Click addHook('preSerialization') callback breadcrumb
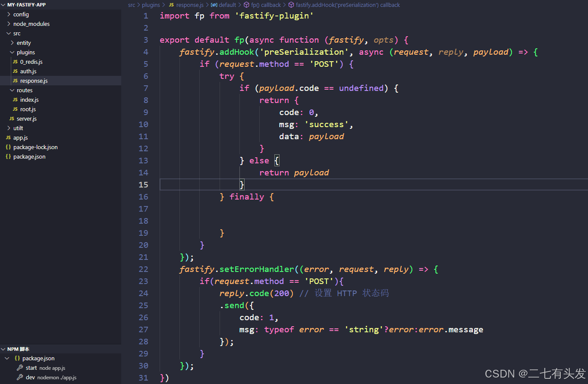The width and height of the screenshot is (588, 384). click(x=348, y=5)
